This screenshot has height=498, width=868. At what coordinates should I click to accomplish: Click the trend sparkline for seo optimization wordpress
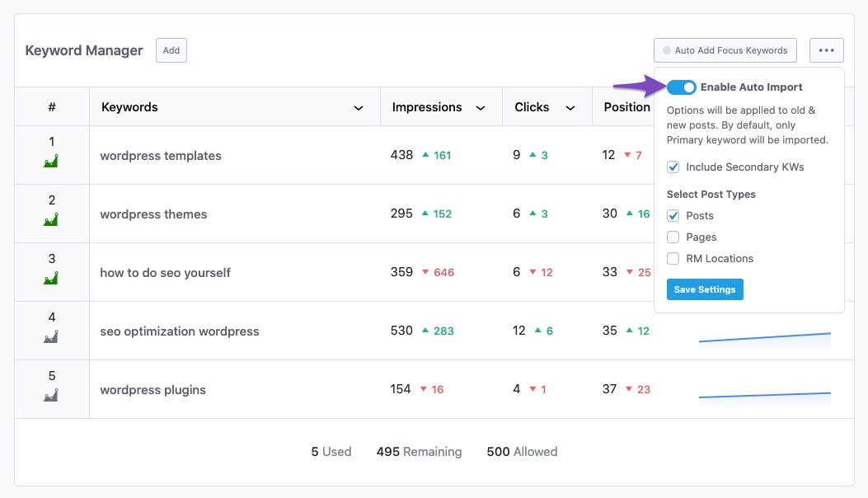[764, 336]
